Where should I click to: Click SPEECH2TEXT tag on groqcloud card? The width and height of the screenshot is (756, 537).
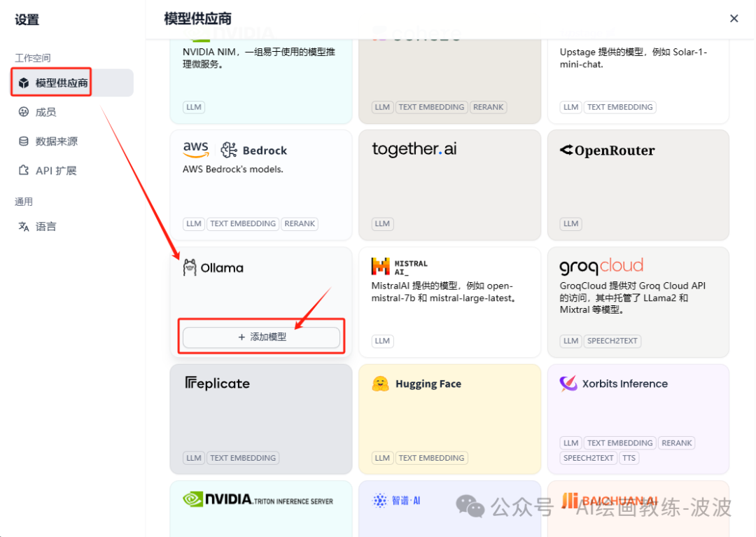coord(612,341)
